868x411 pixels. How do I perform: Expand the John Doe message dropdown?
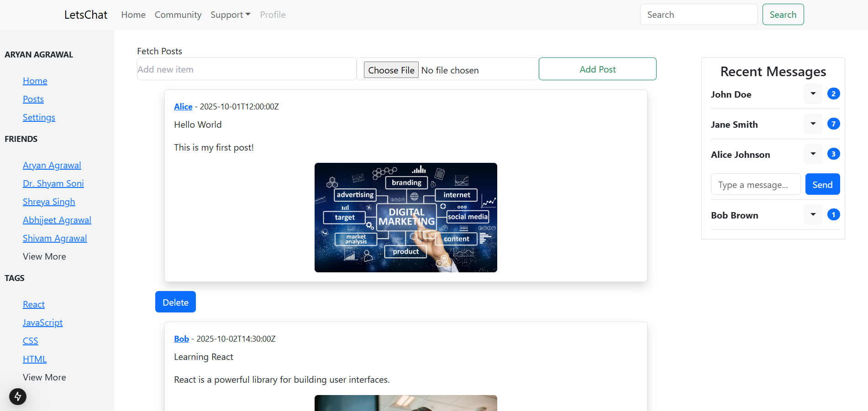tap(813, 94)
